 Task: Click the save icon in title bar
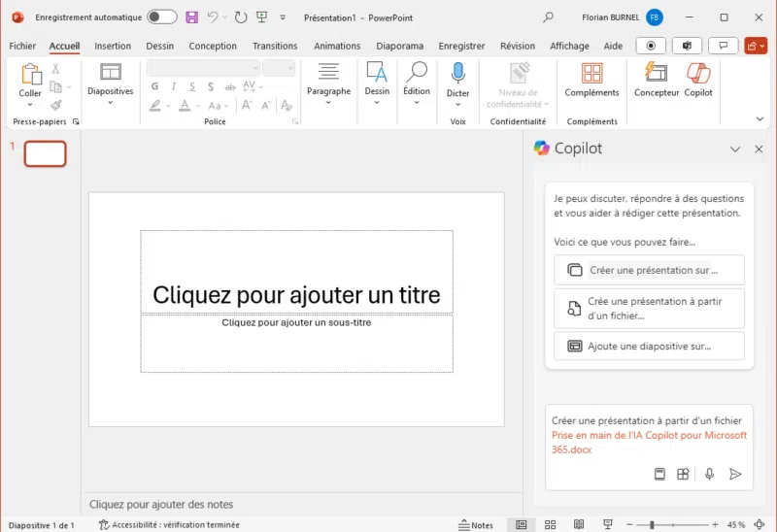pos(191,17)
